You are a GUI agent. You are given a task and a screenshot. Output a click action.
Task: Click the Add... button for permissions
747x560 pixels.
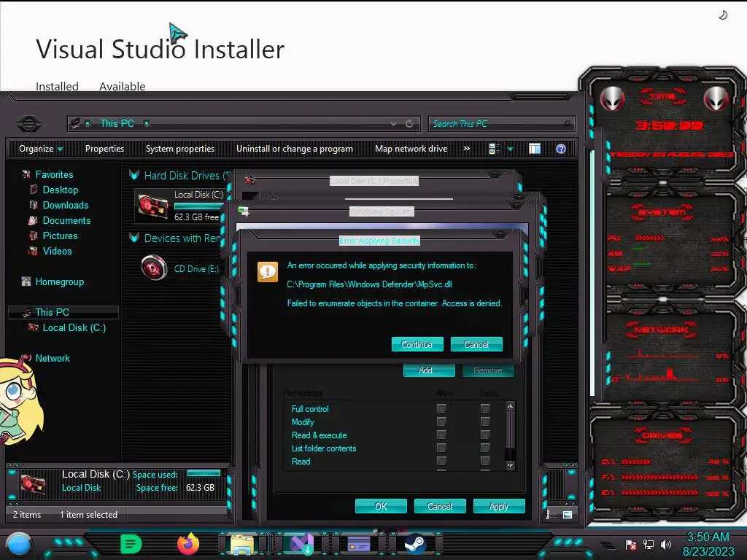[x=429, y=370]
